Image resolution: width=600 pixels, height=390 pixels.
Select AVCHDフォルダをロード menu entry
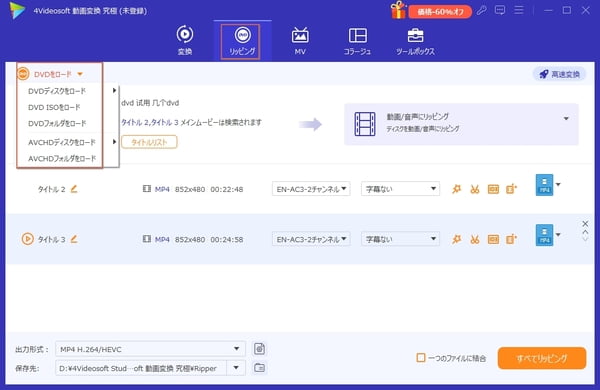tap(62, 158)
